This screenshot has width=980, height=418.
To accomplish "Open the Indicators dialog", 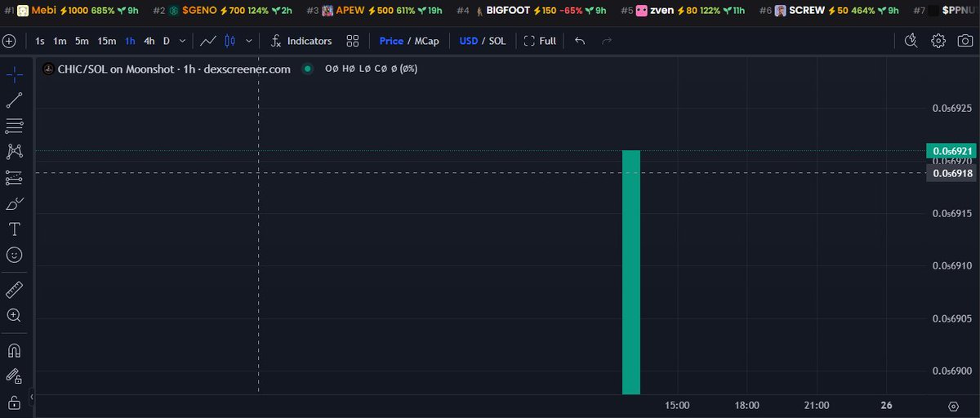I will (x=301, y=41).
